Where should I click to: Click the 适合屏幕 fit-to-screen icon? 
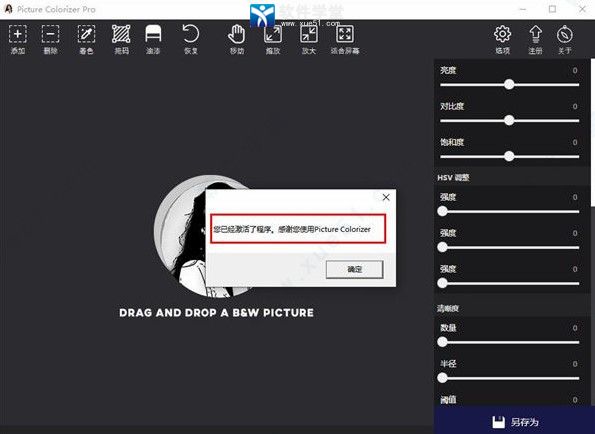[345, 34]
